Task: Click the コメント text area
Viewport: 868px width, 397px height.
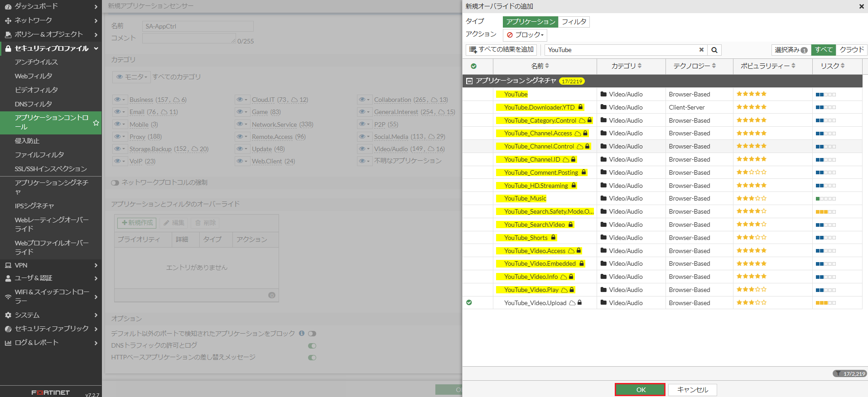Action: click(x=189, y=38)
